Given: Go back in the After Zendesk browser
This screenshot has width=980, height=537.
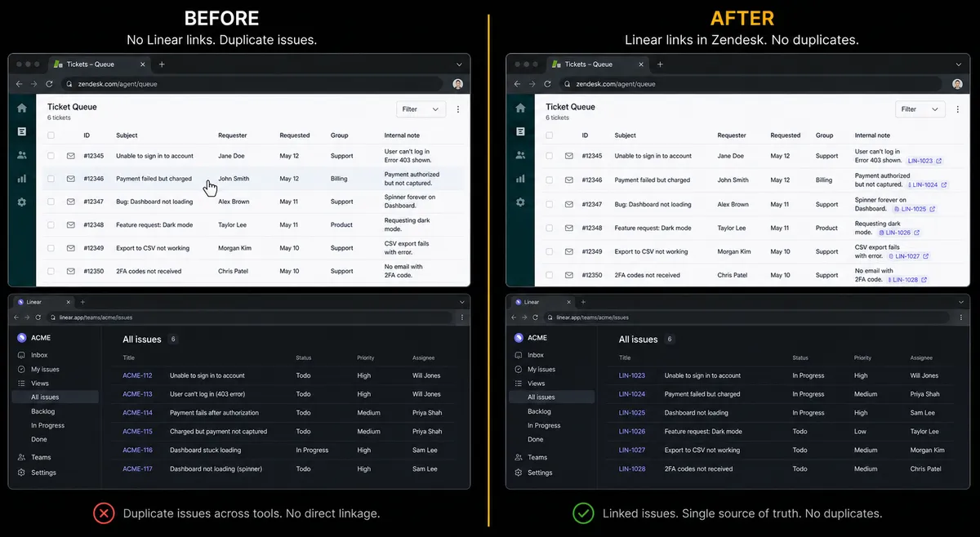Looking at the screenshot, I should (517, 83).
